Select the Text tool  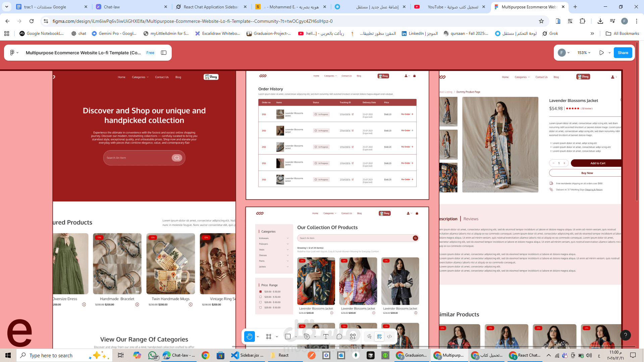coord(325,336)
